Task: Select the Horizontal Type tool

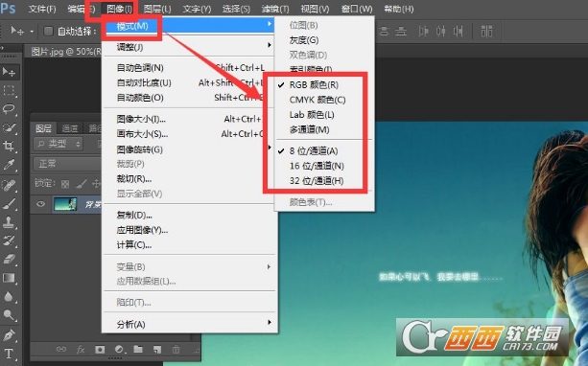Action: click(9, 354)
